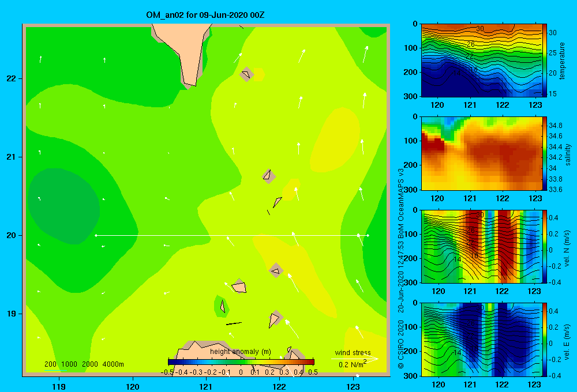
Task: Click the 'height anomaly (m)' legend label
Action: 241,352
